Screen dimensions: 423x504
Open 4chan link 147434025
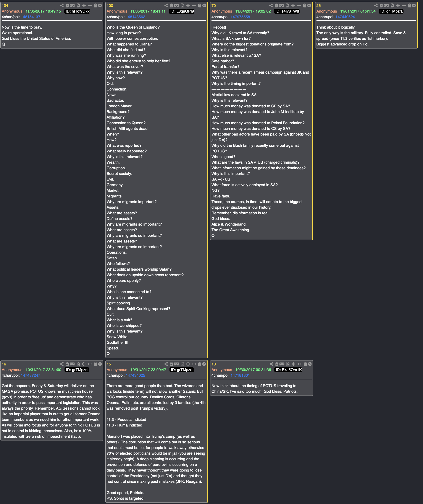coord(135,375)
